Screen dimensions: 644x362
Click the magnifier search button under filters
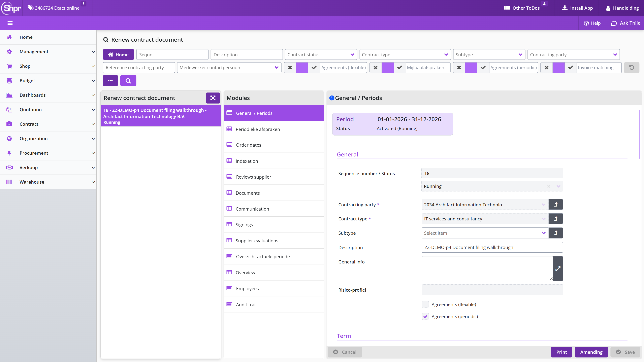click(x=128, y=81)
